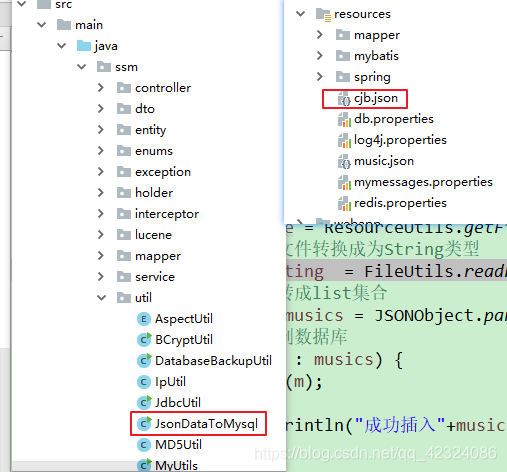The height and width of the screenshot is (472, 507).
Task: Click the "成功插入" string in code
Action: pos(400,425)
